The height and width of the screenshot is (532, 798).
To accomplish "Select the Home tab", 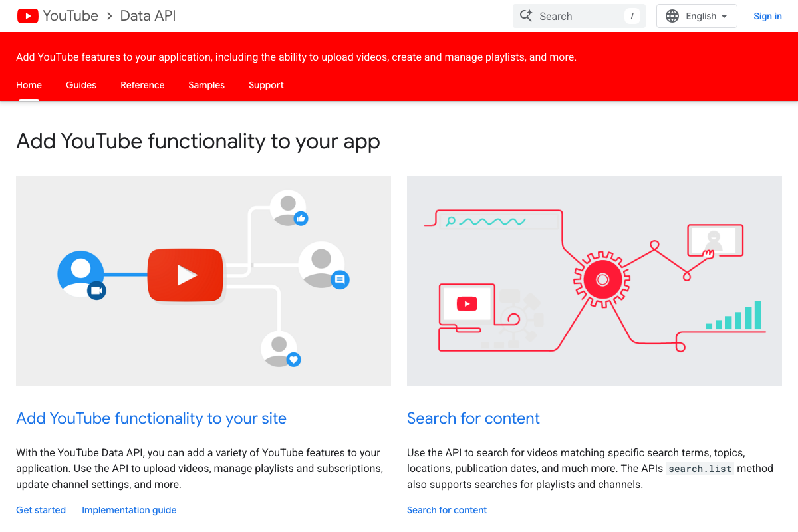I will tap(29, 85).
